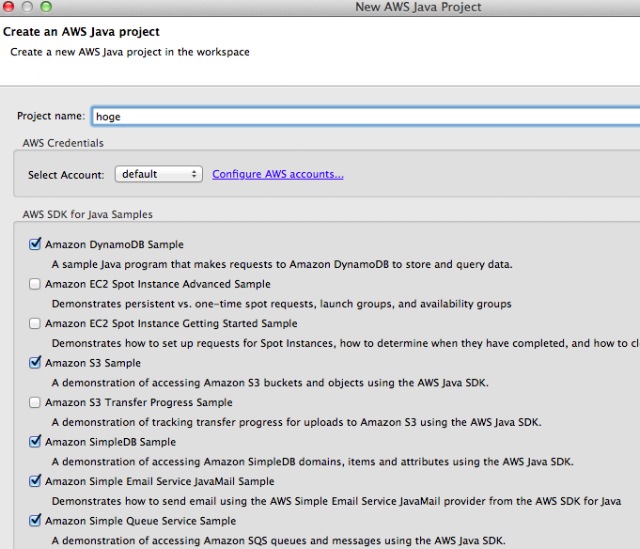Minimize the New AWS Java Project window
The height and width of the screenshot is (549, 640).
click(27, 7)
